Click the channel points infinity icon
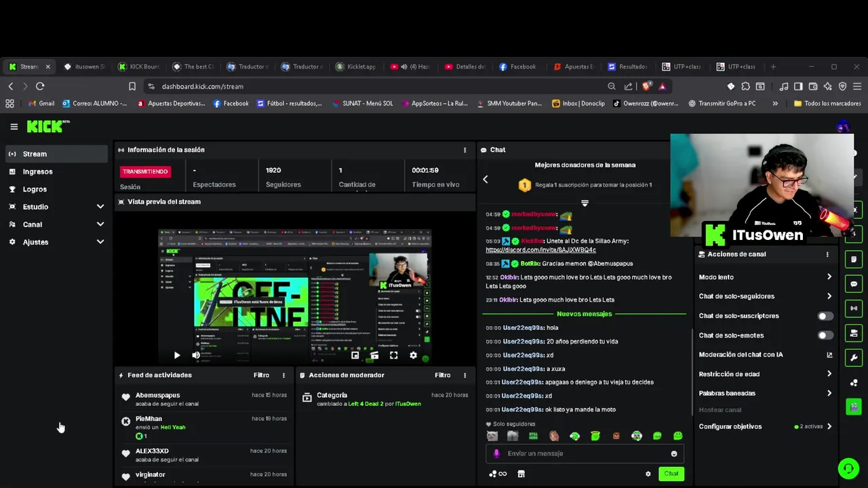This screenshot has height=488, width=868. click(498, 474)
